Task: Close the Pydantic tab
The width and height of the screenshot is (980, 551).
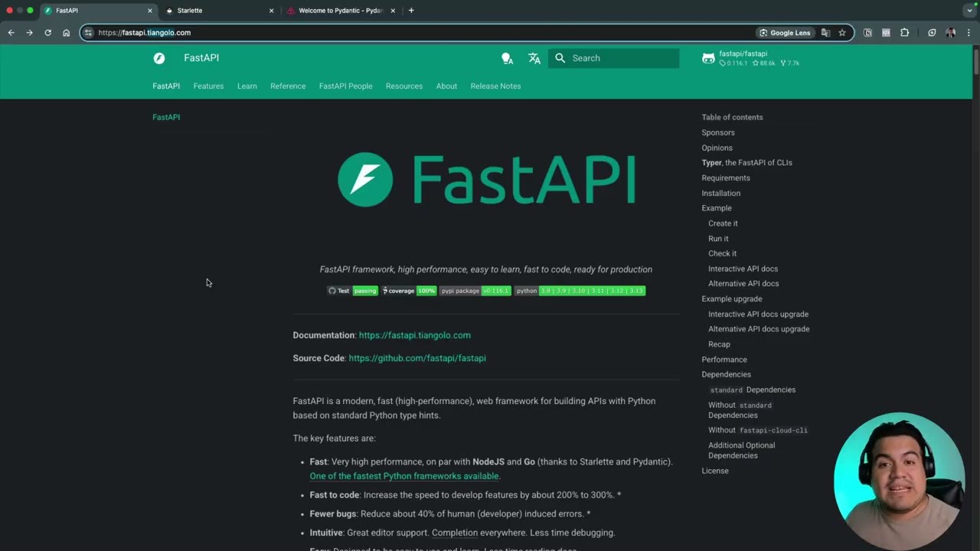Action: 393,11
